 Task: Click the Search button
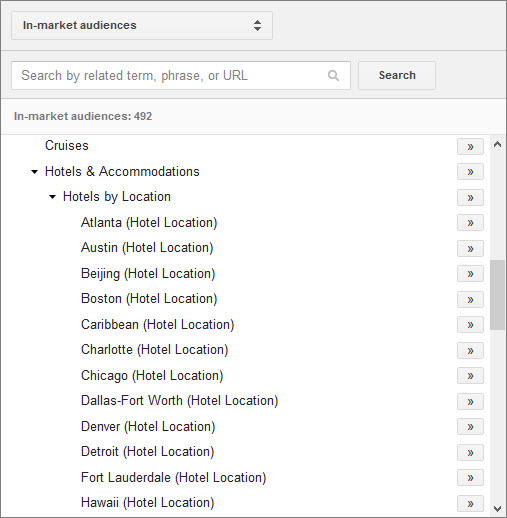click(x=397, y=75)
